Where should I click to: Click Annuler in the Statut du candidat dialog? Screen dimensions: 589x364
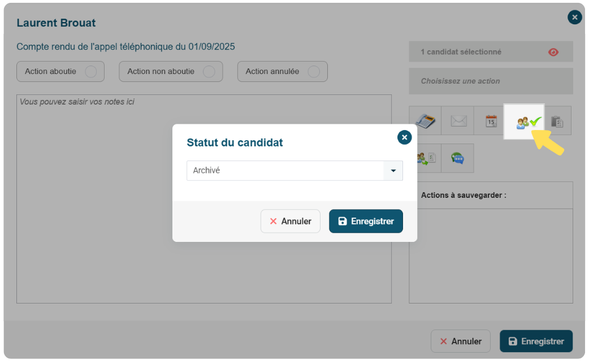291,221
